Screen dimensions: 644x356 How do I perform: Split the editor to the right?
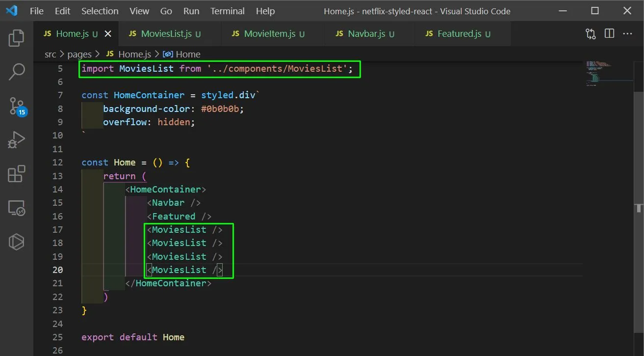610,34
